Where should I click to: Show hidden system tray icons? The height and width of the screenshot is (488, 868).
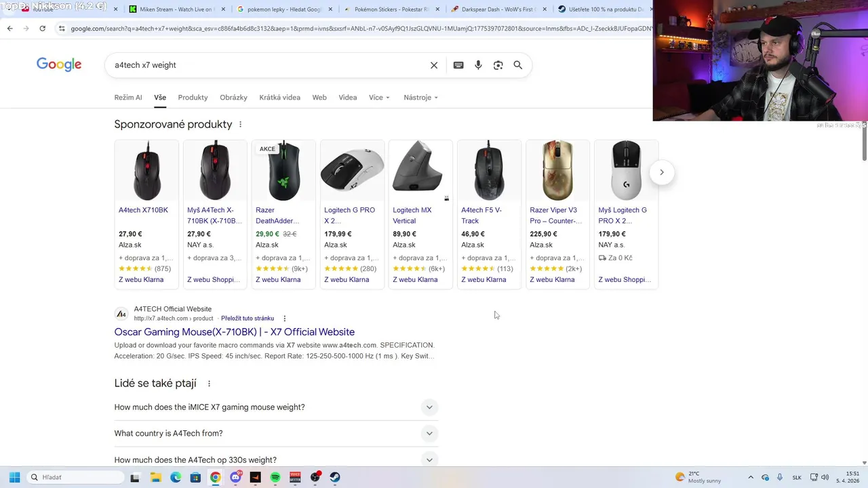[x=750, y=477]
